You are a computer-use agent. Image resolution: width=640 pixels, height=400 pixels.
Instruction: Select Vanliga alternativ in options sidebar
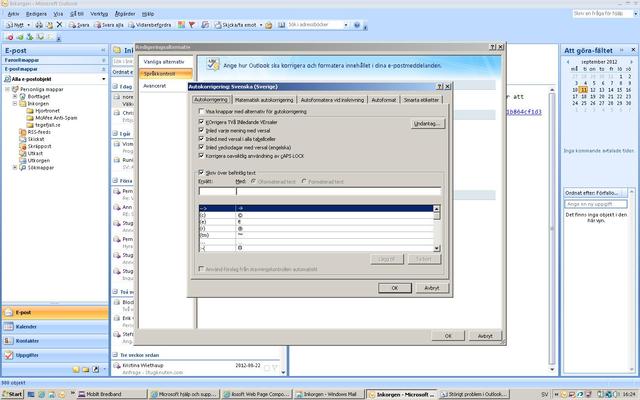pyautogui.click(x=164, y=62)
